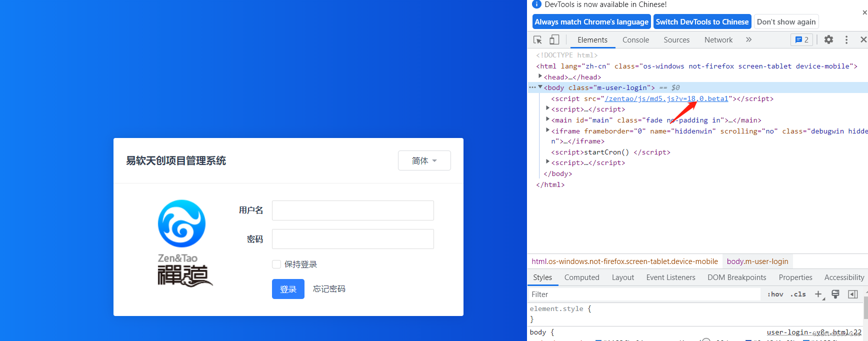Open the DevTools three-dot menu
Viewport: 868px width, 341px height.
846,39
